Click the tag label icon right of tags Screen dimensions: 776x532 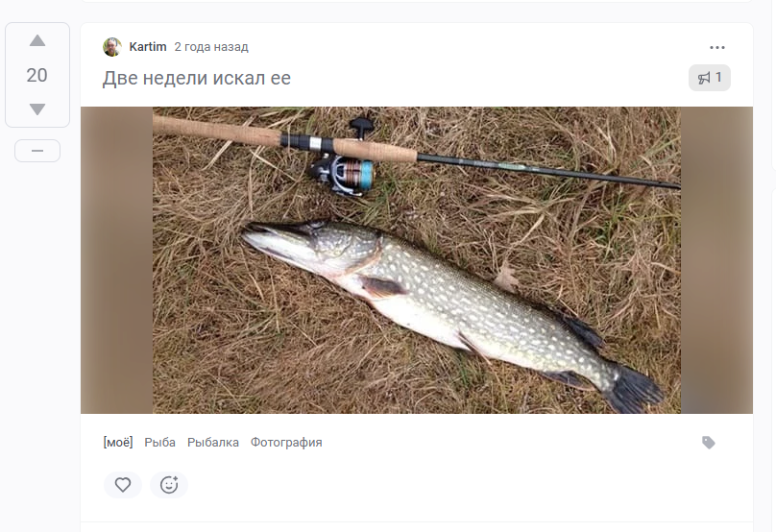coord(709,443)
